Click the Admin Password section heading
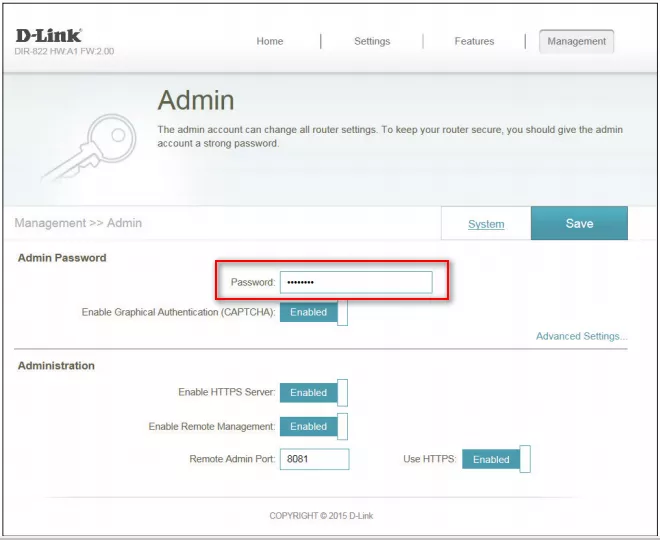Image resolution: width=660 pixels, height=540 pixels. pos(62,258)
